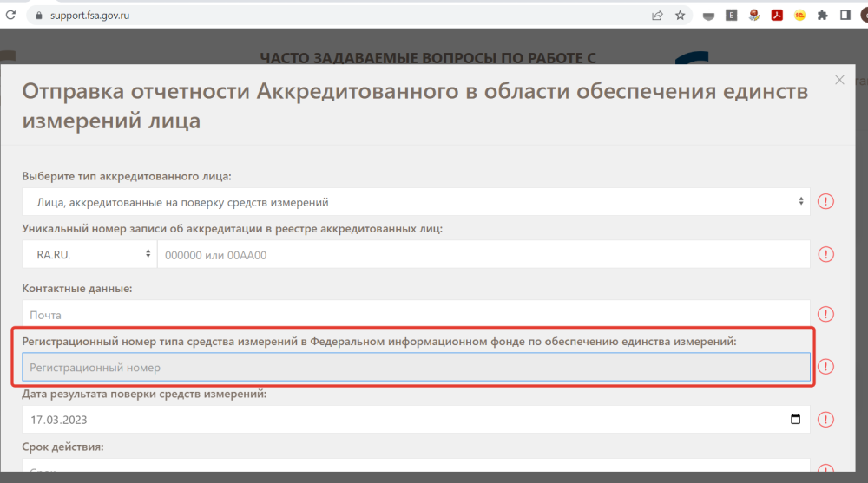Image resolution: width=868 pixels, height=483 pixels.
Task: Click the site padlock icon in the address bar
Action: tap(37, 16)
